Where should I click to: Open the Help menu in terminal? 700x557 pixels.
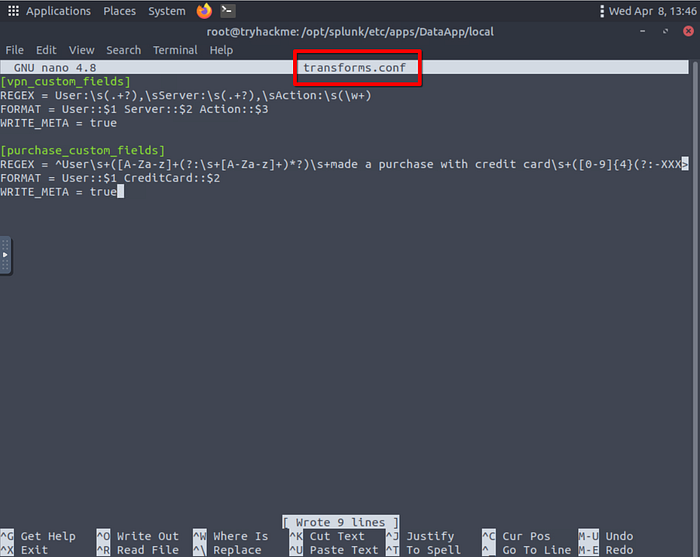click(221, 50)
